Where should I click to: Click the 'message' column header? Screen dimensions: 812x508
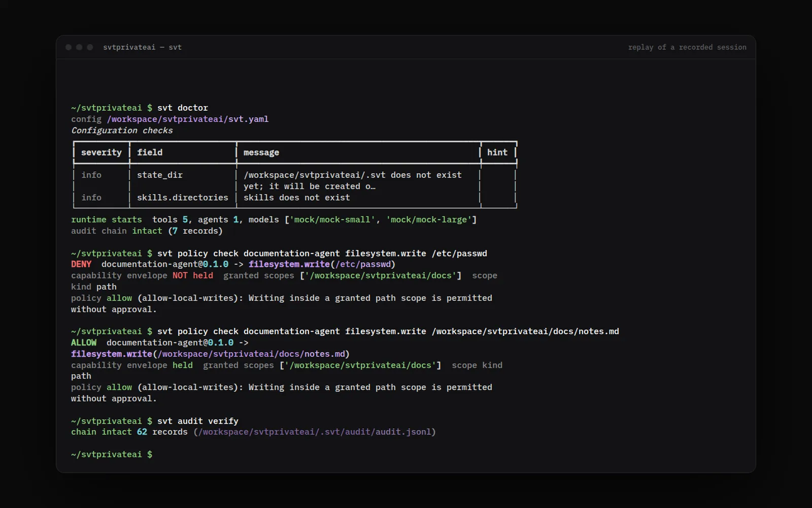(x=261, y=152)
